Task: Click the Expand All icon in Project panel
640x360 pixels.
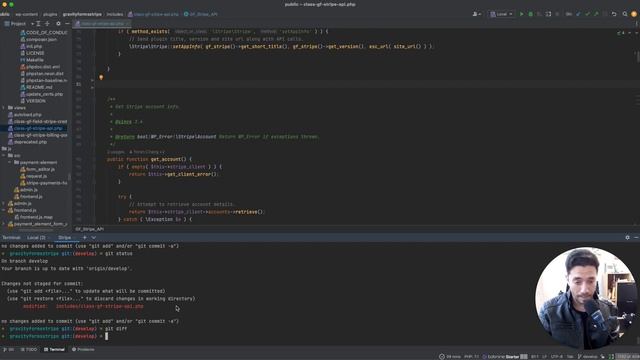Action: click(38, 24)
